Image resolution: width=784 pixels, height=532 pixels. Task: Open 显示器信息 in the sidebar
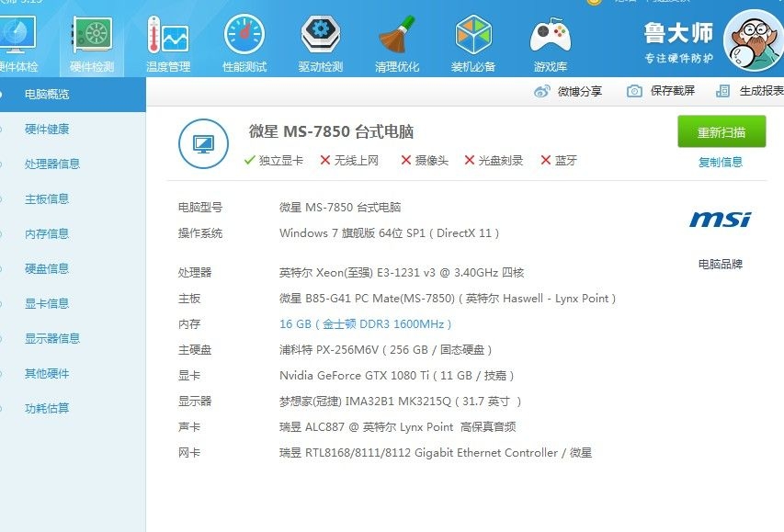[52, 338]
